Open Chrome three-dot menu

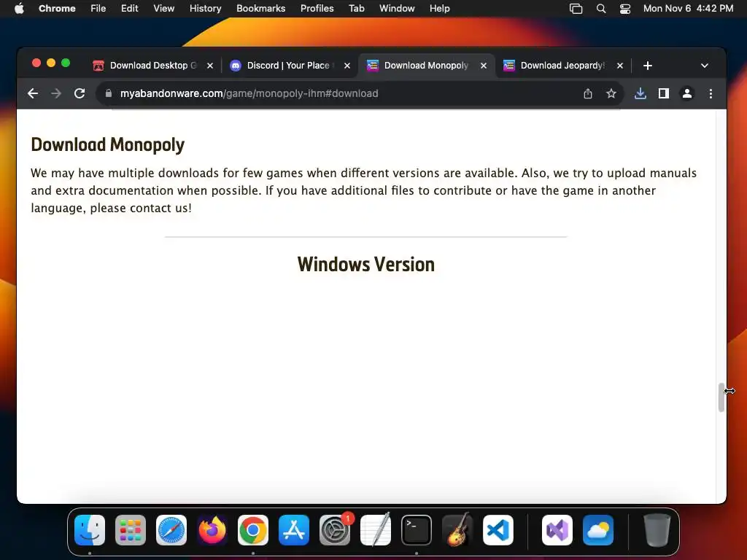click(x=711, y=93)
